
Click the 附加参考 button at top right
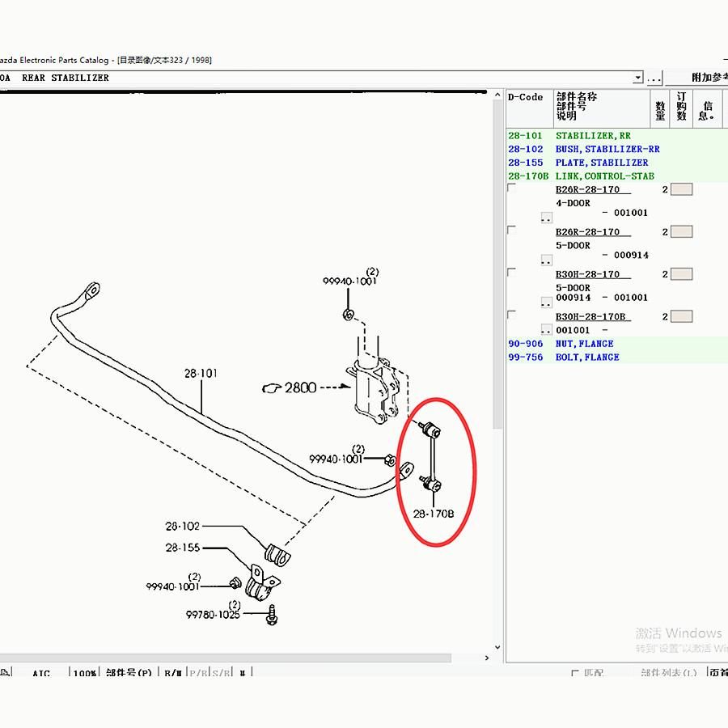tap(708, 78)
